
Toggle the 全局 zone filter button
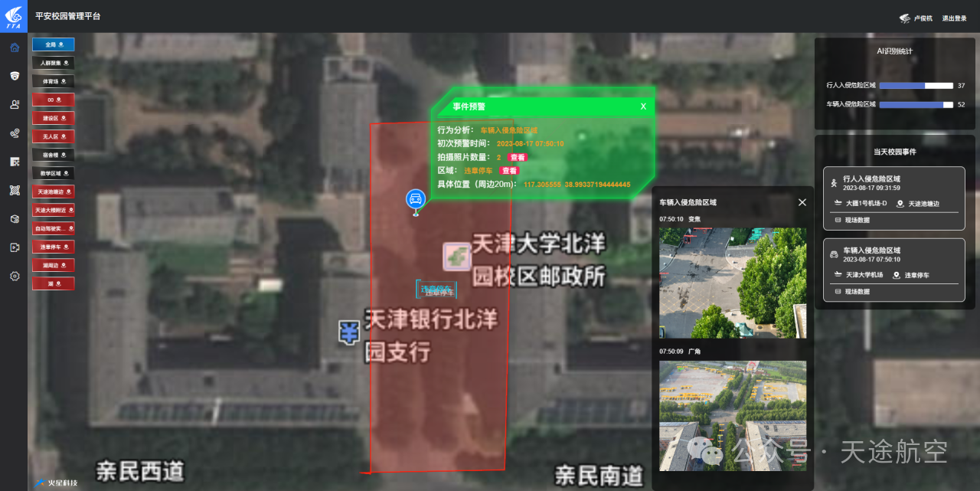click(54, 44)
